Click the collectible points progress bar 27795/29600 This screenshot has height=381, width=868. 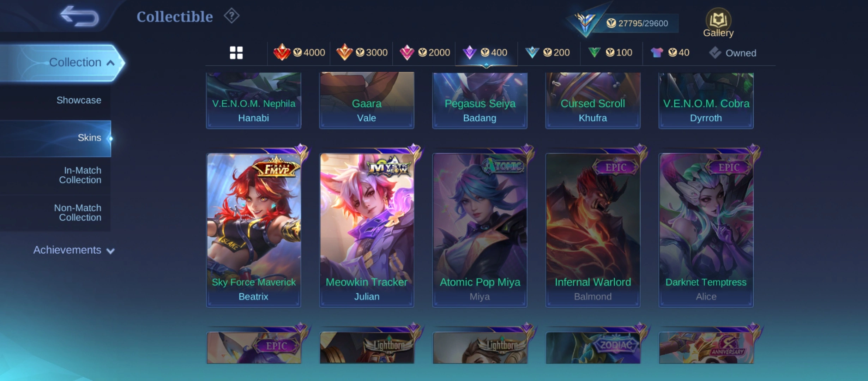[637, 23]
